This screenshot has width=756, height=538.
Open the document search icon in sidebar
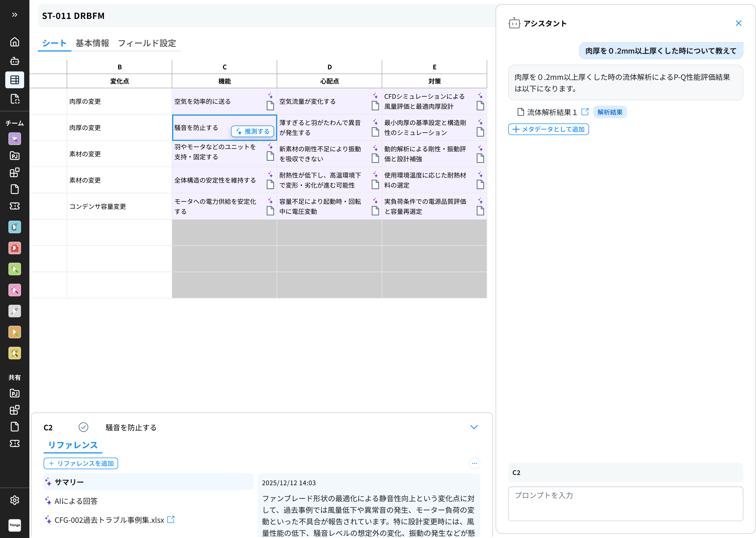[x=14, y=99]
